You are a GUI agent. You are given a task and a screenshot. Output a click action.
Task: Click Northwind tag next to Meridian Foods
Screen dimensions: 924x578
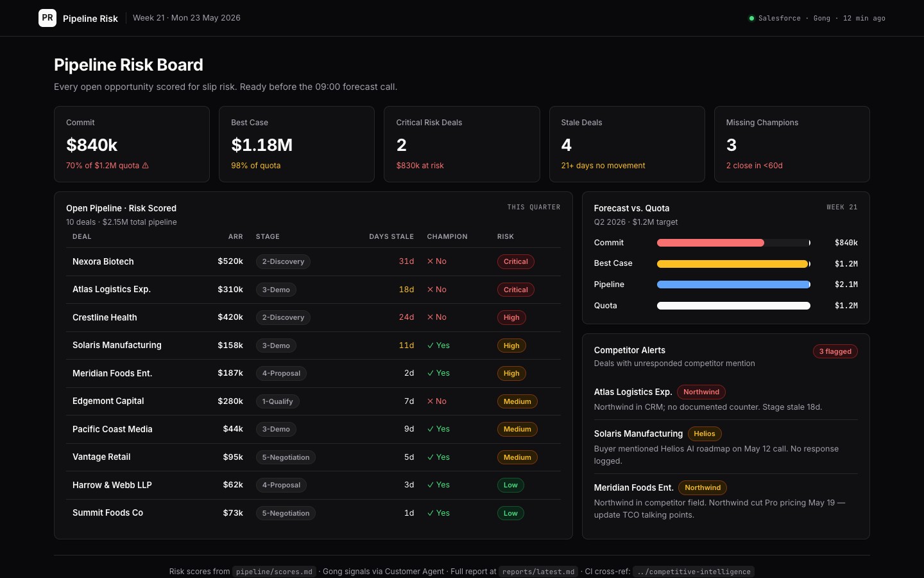[x=703, y=487]
